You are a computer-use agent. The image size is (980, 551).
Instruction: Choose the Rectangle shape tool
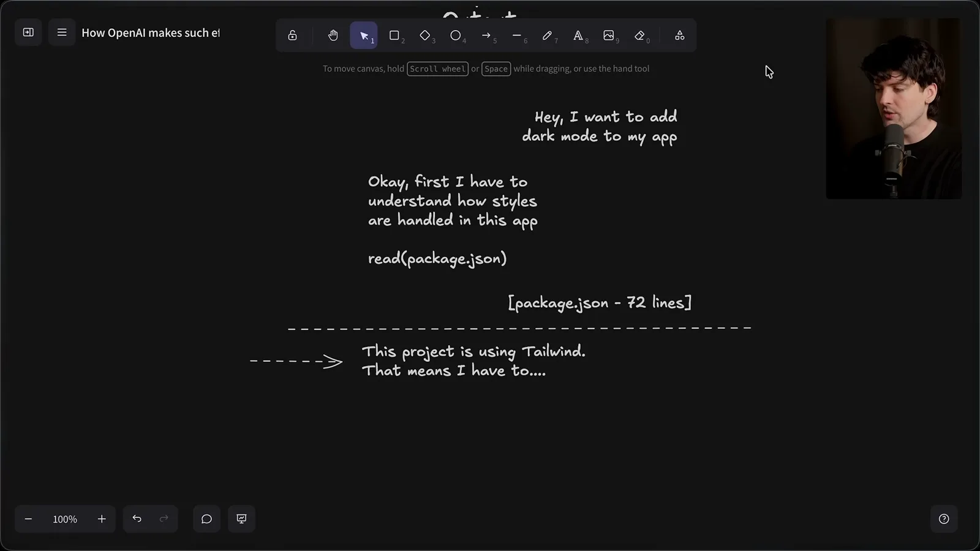pos(394,36)
